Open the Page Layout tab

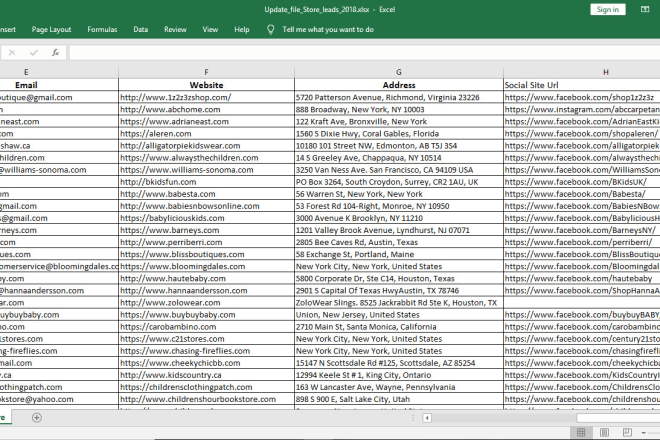tap(51, 29)
